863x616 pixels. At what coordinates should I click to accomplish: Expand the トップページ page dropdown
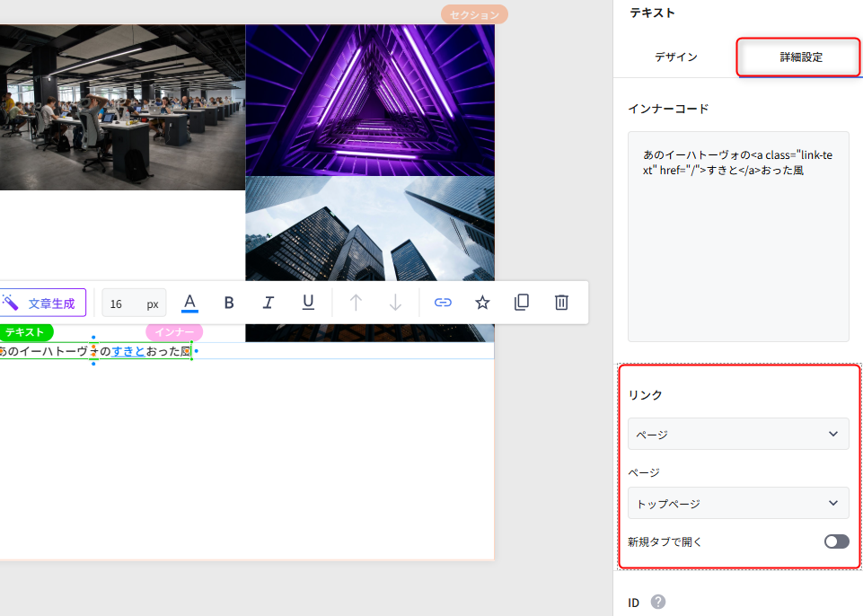[738, 503]
